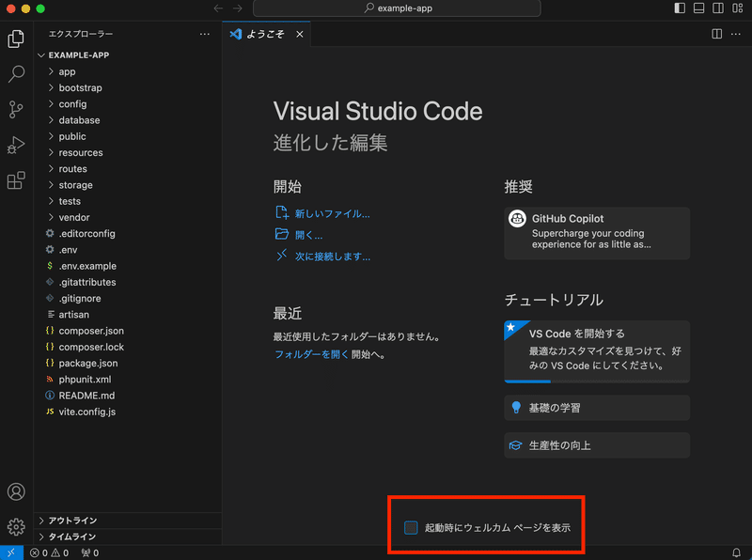Open composer.lock file
The image size is (752, 560).
pyautogui.click(x=128, y=347)
